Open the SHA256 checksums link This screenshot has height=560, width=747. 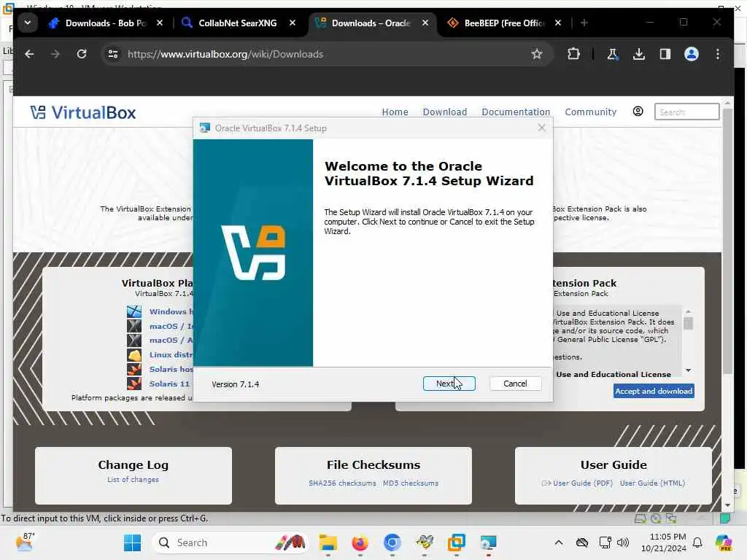[342, 483]
